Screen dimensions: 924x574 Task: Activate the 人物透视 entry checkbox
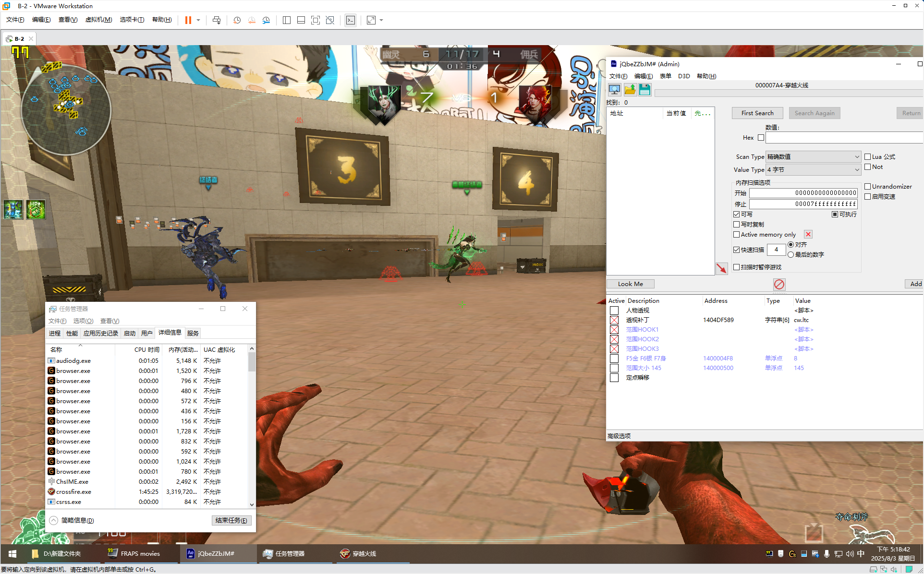pos(614,311)
